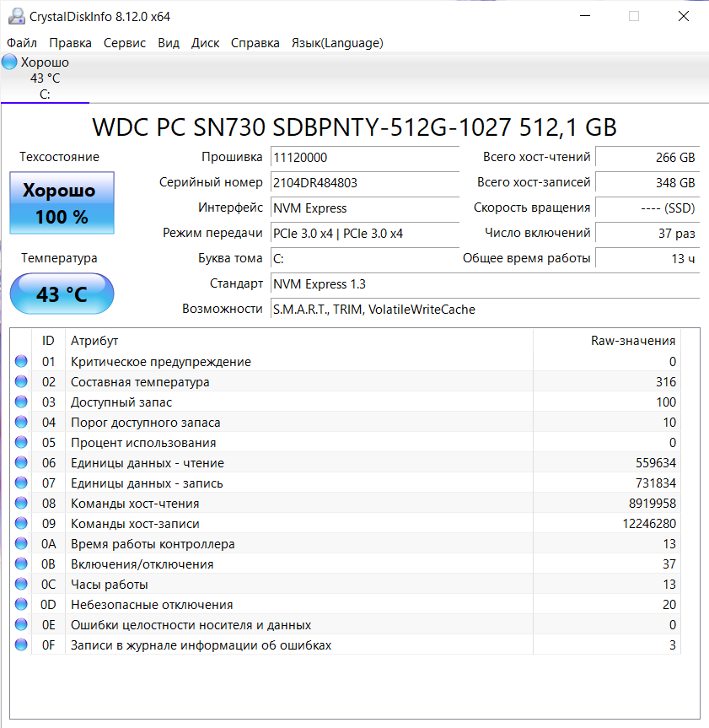The height and width of the screenshot is (728, 709).
Task: Click status orb for Процент использования
Action: (21, 443)
